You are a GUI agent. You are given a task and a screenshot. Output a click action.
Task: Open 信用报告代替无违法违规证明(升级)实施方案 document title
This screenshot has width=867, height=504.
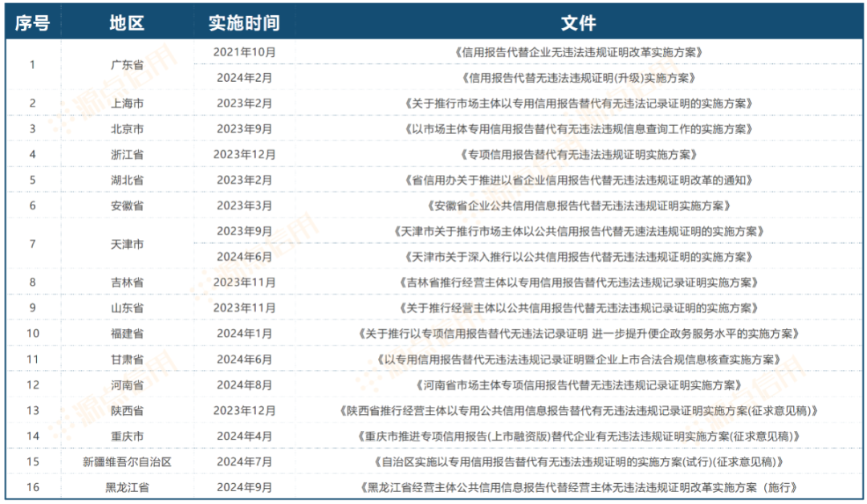coord(578,78)
